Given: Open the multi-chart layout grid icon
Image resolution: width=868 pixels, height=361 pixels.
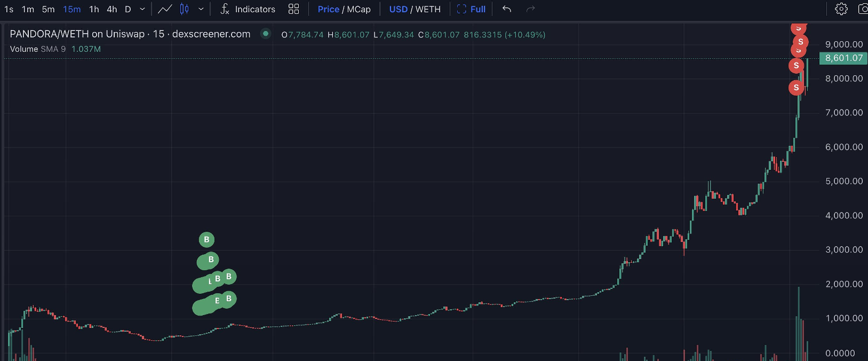Looking at the screenshot, I should [x=293, y=9].
